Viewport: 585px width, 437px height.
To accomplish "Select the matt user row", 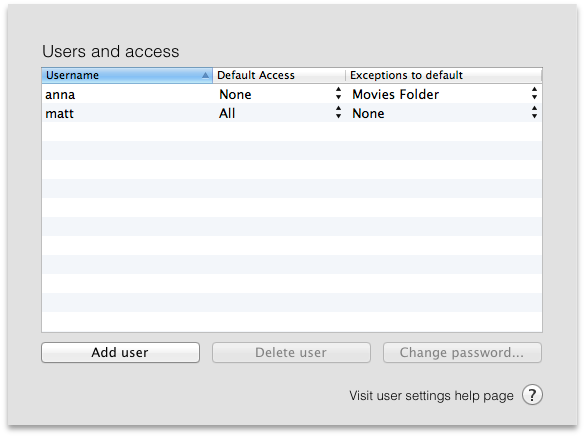I will [292, 113].
